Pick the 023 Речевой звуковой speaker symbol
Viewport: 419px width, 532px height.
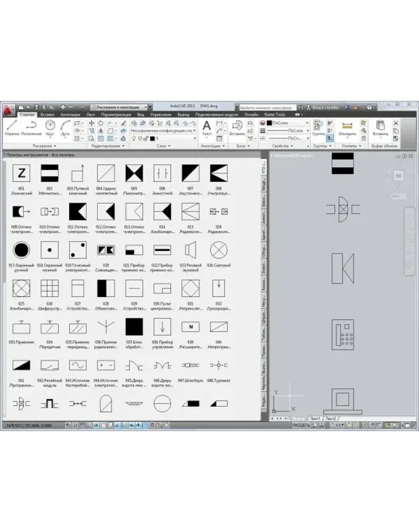[191, 251]
